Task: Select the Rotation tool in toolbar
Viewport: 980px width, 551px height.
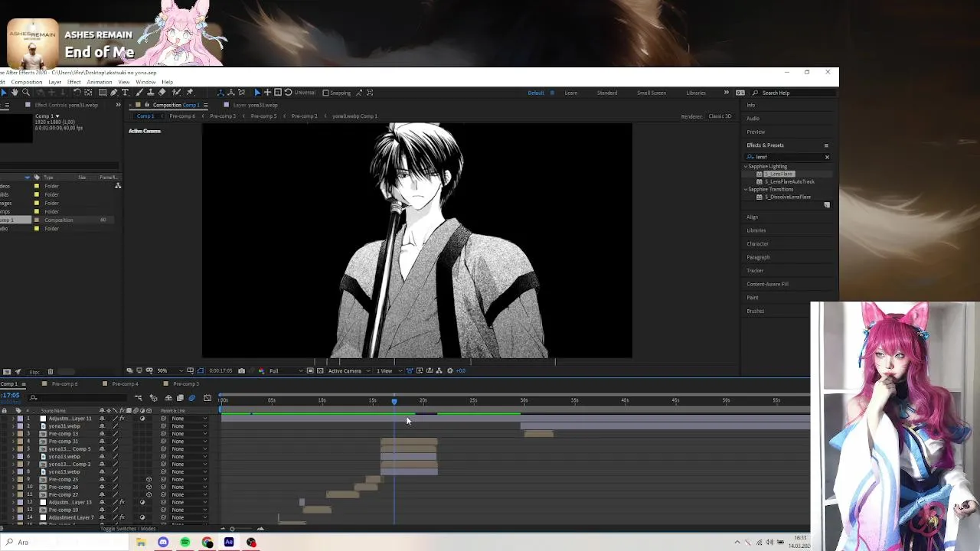Action: (x=77, y=93)
